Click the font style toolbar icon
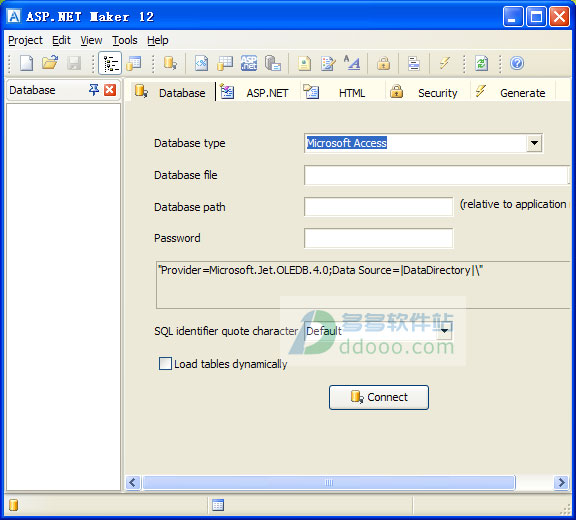Image resolution: width=576 pixels, height=520 pixels. tap(352, 63)
